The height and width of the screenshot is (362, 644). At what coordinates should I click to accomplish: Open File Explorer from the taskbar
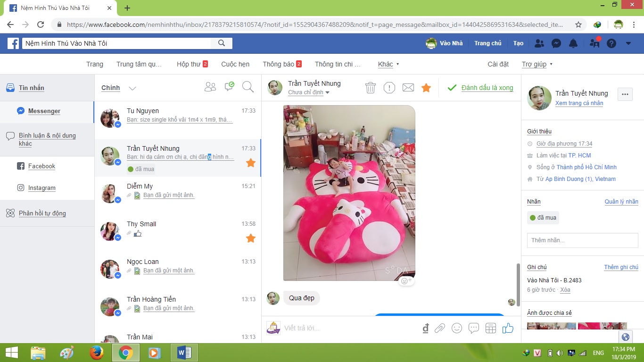38,353
